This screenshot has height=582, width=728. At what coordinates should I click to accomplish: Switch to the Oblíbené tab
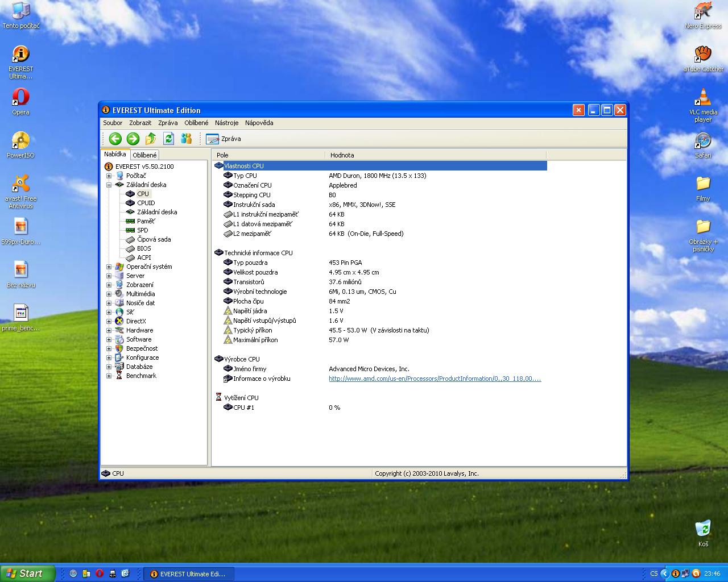pos(144,155)
